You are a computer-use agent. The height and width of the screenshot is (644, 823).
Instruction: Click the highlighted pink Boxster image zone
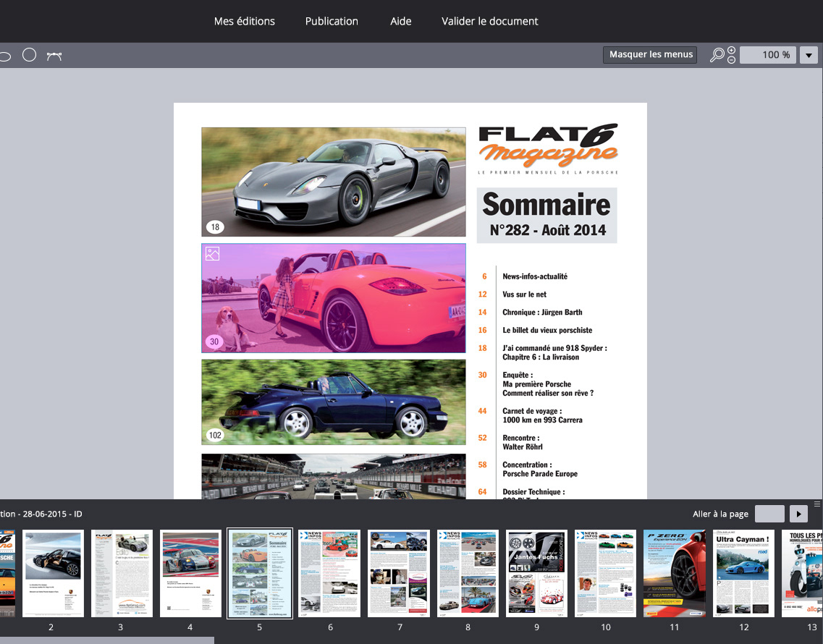(333, 298)
